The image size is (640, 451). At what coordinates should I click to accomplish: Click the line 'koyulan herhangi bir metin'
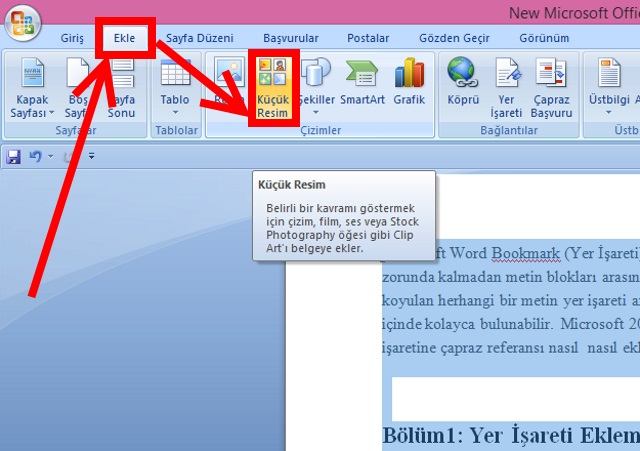(x=511, y=301)
